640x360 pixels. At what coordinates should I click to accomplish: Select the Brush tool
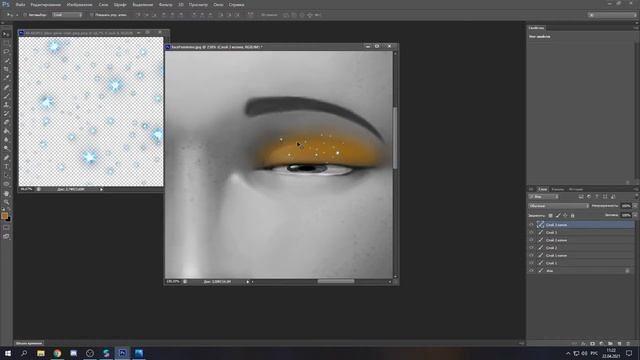coord(6,96)
